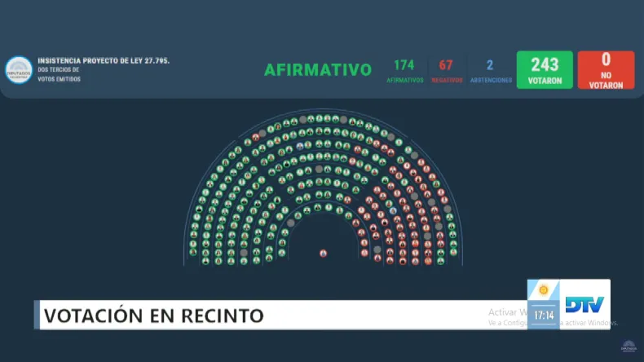The image size is (644, 362).
Task: Click the 17:14 clock display
Action: click(x=543, y=314)
